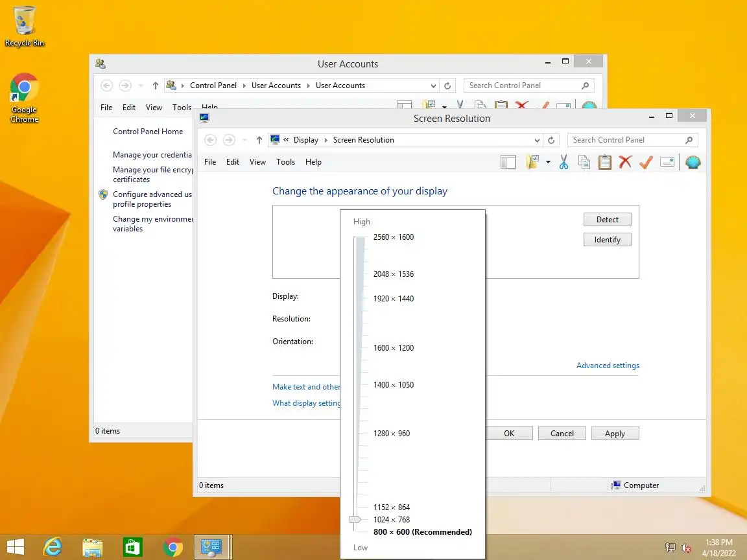Open Recycle Bin desktop icon
This screenshot has width=747, height=560.
[x=24, y=27]
